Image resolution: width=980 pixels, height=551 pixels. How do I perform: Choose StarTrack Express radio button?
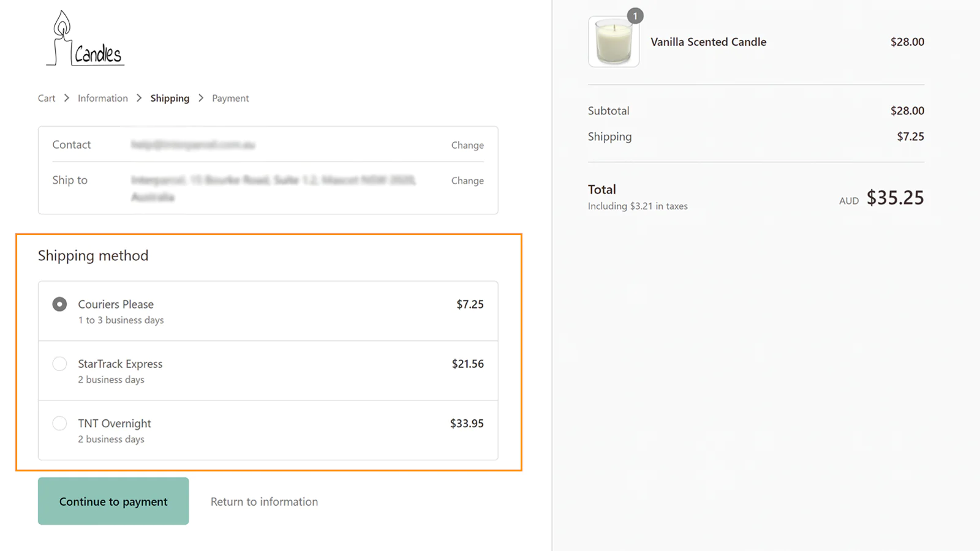[x=59, y=364]
